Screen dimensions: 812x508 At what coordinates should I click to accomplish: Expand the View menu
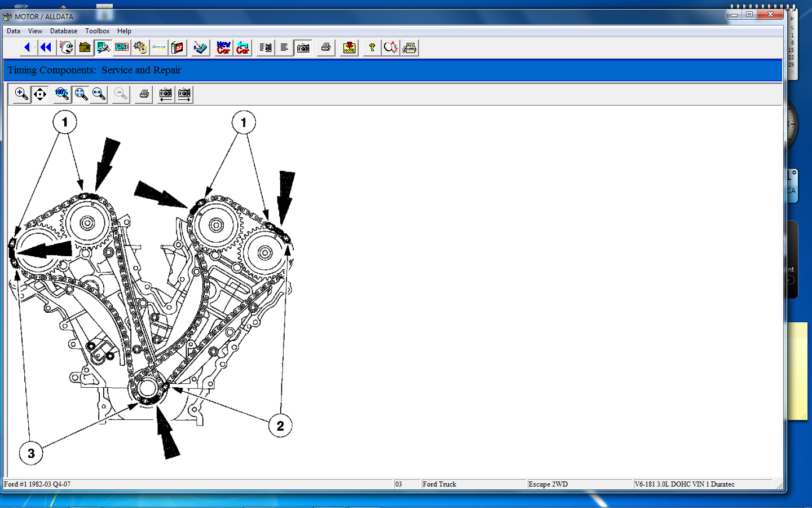tap(35, 31)
